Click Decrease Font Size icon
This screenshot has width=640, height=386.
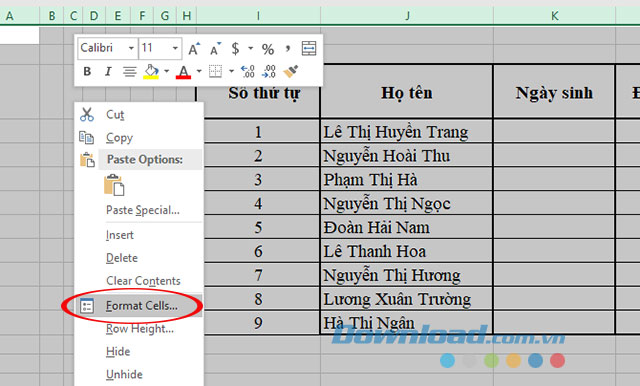(x=216, y=49)
